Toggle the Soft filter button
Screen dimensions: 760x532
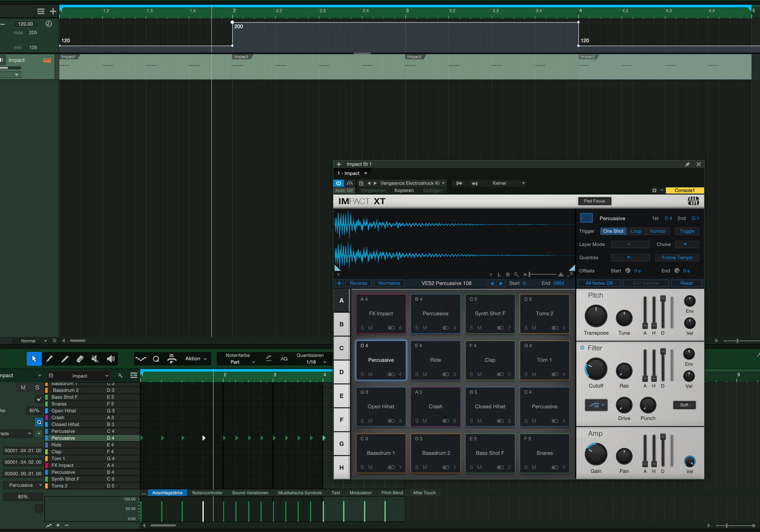click(x=684, y=405)
